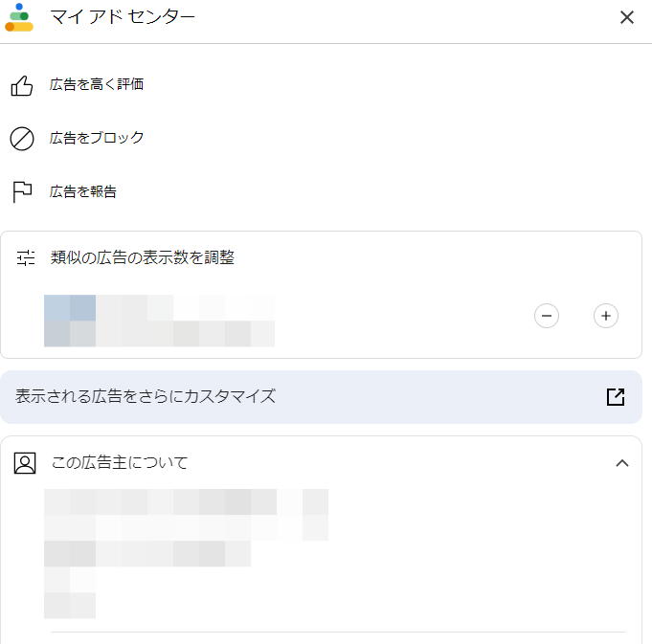Select the 広告を報告 option
The image size is (652, 644).
pyautogui.click(x=83, y=192)
